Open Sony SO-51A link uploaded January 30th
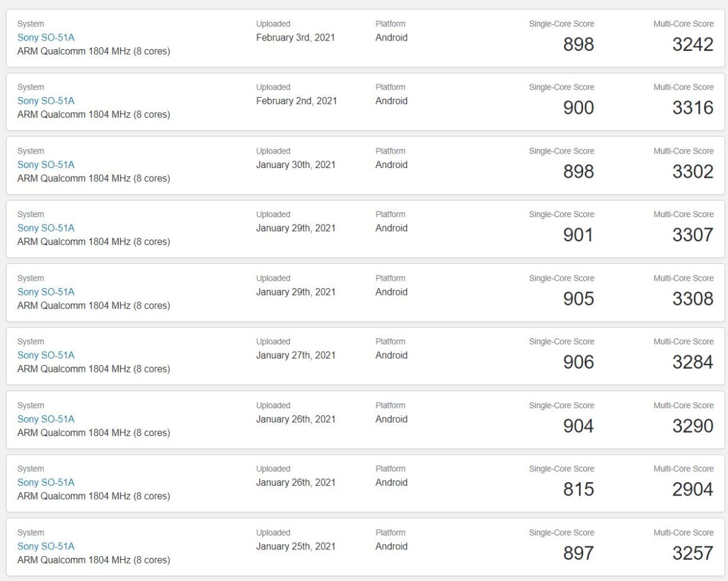This screenshot has height=581, width=728. 46,164
